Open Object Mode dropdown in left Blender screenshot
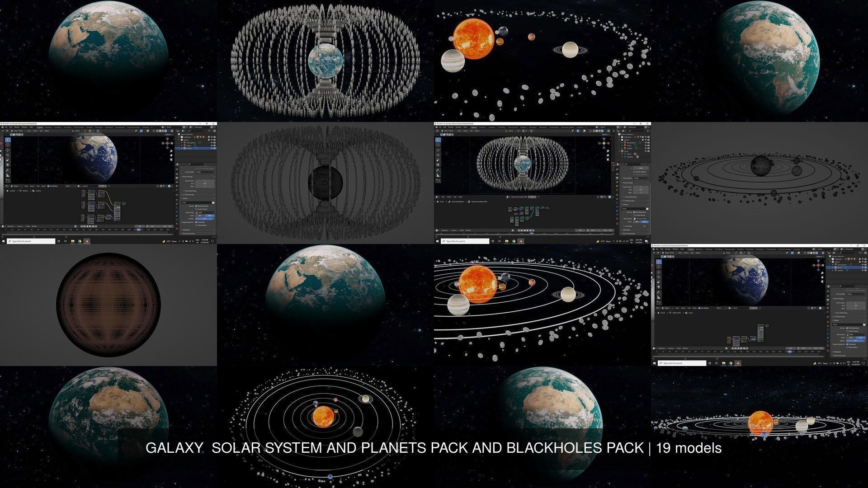Screen dimensions: 868x488 [18, 131]
